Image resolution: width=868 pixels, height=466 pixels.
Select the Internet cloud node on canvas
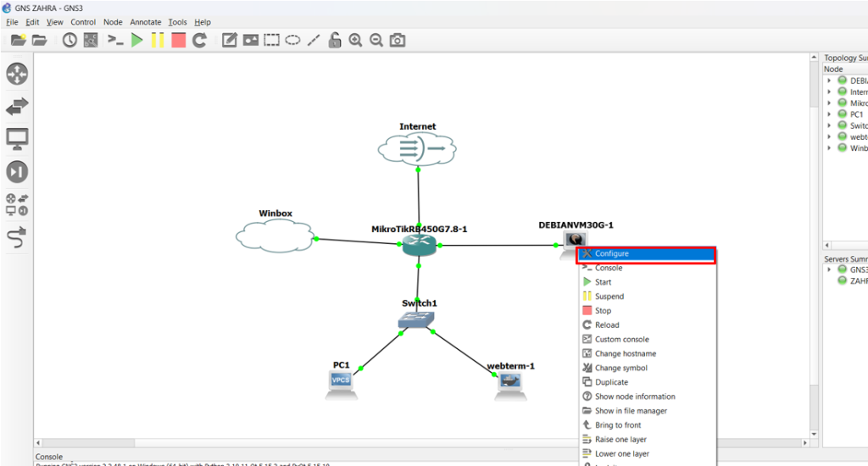(x=417, y=149)
